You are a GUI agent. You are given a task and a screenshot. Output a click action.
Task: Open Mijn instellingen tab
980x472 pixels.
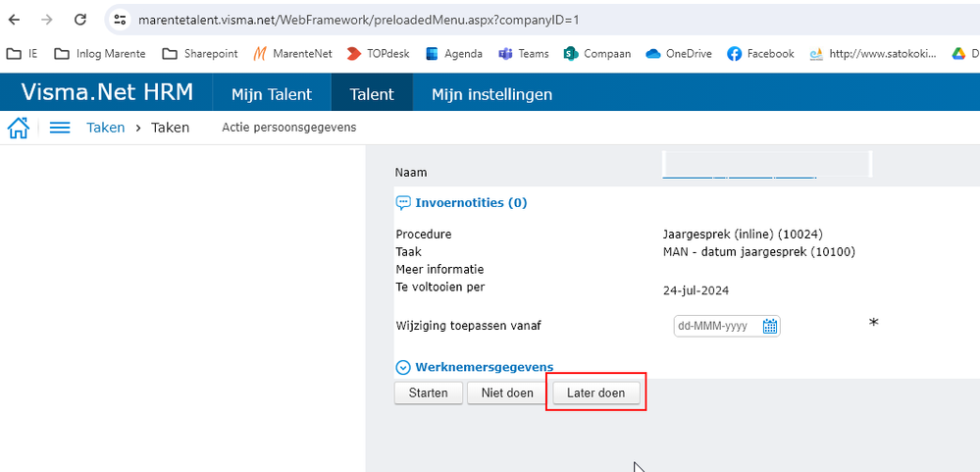coord(491,94)
